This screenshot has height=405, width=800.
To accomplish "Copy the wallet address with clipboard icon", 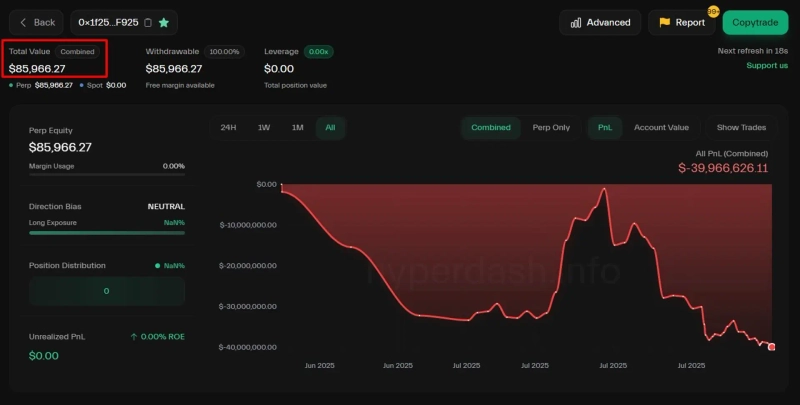I will pos(148,22).
